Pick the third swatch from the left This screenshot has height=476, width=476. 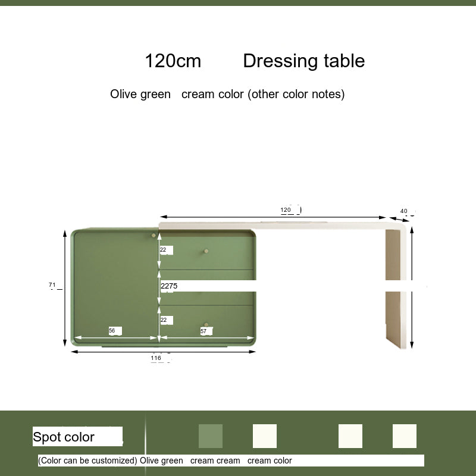[x=350, y=436]
